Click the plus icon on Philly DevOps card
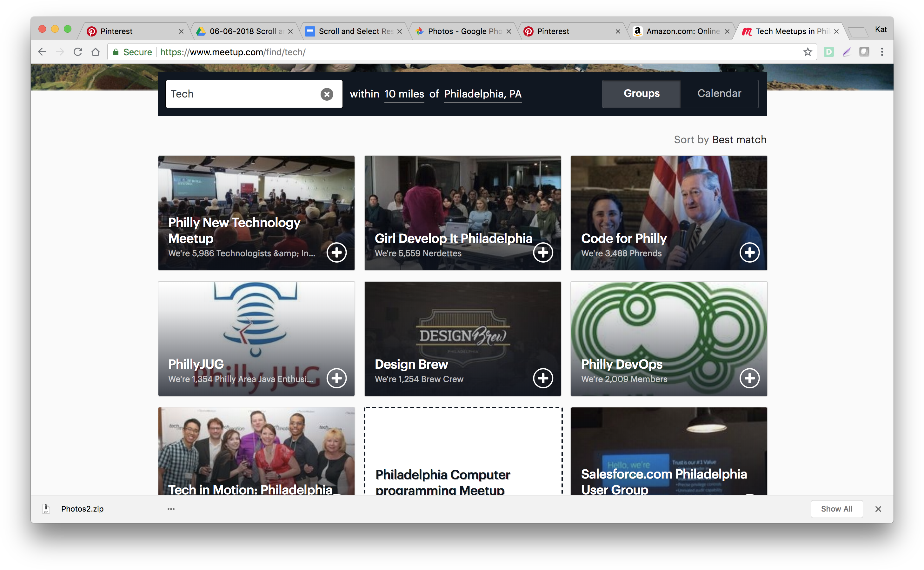Viewport: 924px width, 570px height. [x=749, y=378]
